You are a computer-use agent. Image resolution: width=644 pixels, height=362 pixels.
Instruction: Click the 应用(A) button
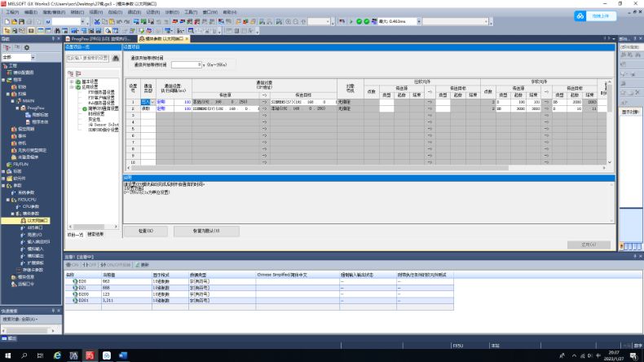tap(589, 245)
